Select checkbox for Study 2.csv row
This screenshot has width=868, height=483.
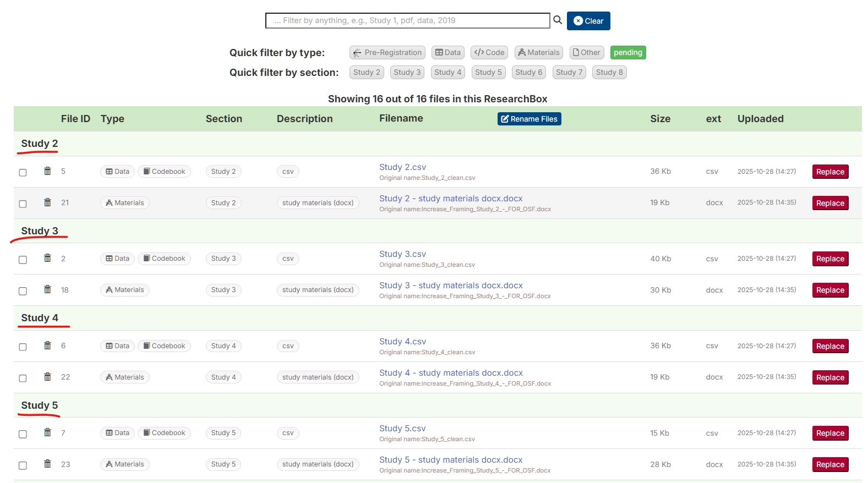click(x=23, y=173)
